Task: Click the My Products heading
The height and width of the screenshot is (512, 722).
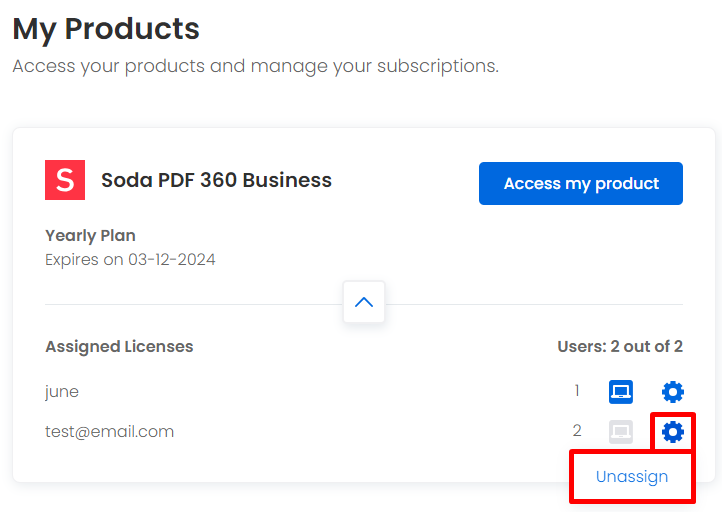Action: pyautogui.click(x=106, y=29)
